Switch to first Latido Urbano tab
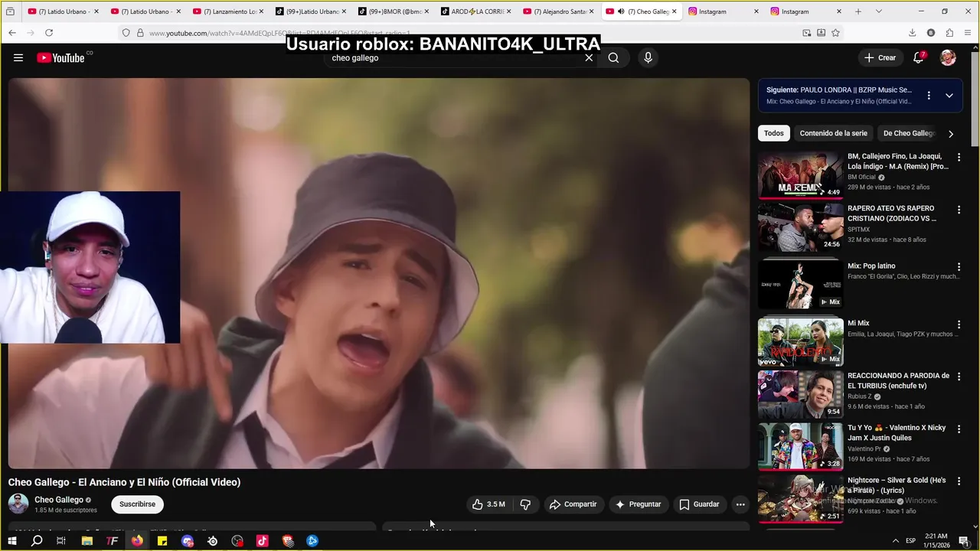The image size is (980, 551). click(64, 11)
